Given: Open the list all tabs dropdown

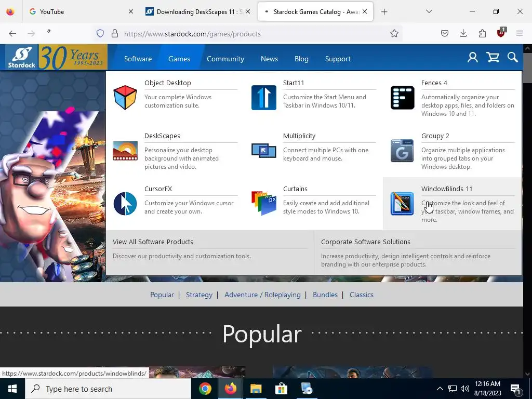Looking at the screenshot, I should (x=429, y=11).
